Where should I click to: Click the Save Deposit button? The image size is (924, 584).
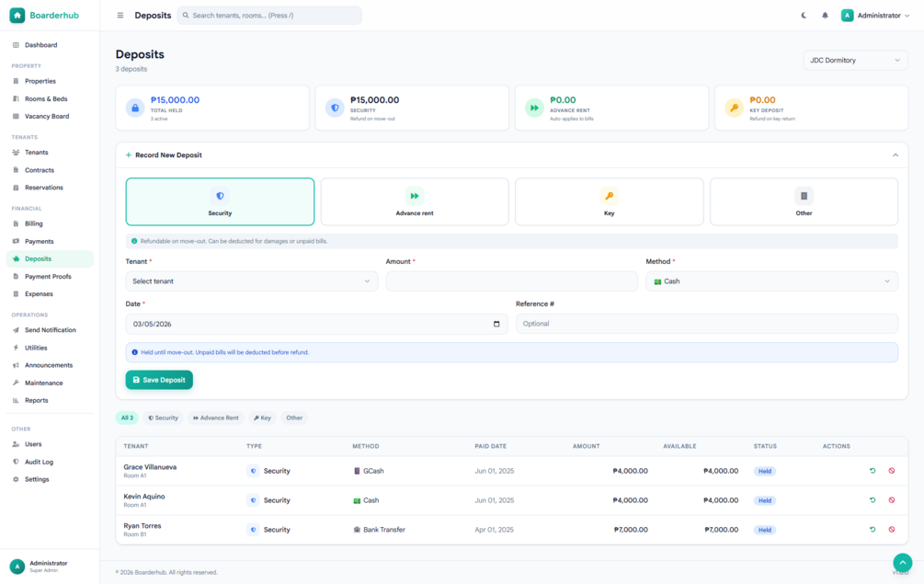159,380
